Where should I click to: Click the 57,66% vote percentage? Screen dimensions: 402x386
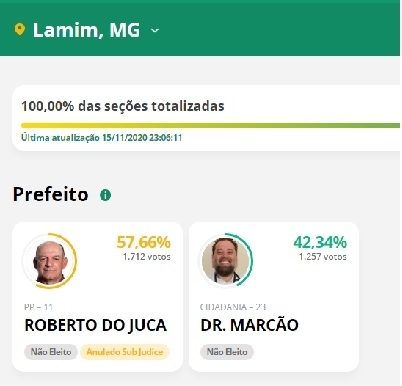tap(143, 242)
